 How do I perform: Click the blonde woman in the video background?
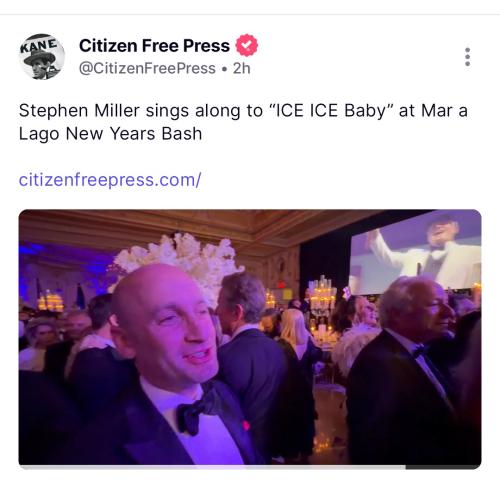[296, 337]
